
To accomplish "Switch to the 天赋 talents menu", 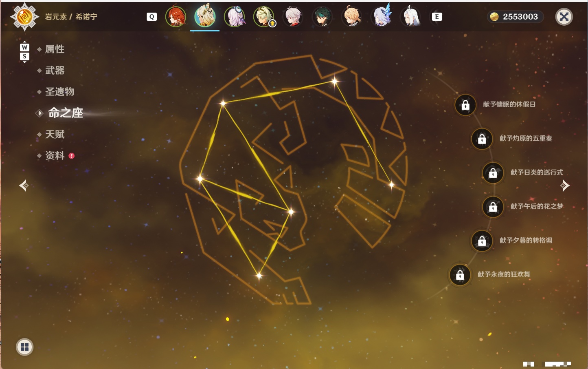I will point(55,134).
